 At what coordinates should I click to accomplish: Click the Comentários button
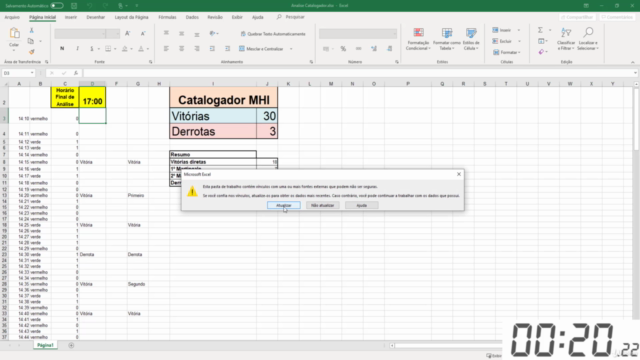pyautogui.click(x=616, y=17)
